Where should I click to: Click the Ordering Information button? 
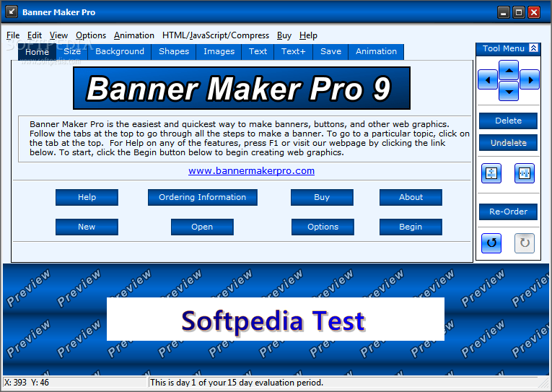tap(203, 197)
